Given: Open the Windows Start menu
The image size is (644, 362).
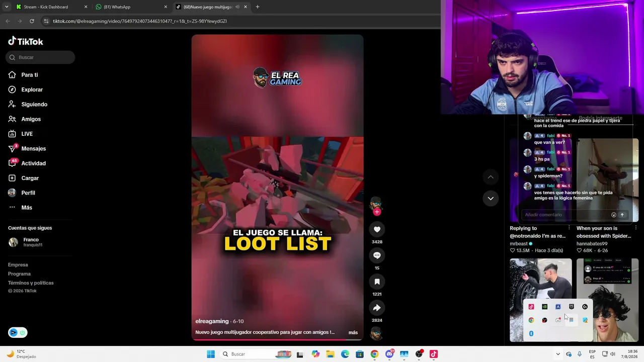Looking at the screenshot, I should click(211, 354).
